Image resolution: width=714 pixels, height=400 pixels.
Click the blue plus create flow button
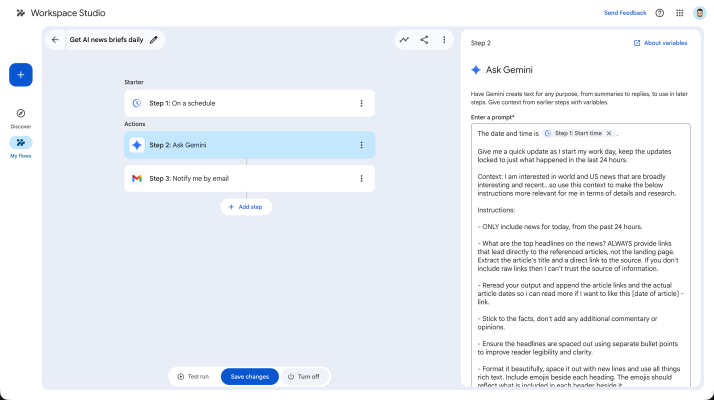(x=20, y=75)
